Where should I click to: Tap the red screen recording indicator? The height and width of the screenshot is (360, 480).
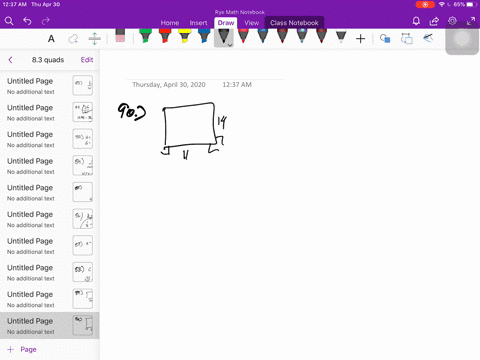coord(425,5)
